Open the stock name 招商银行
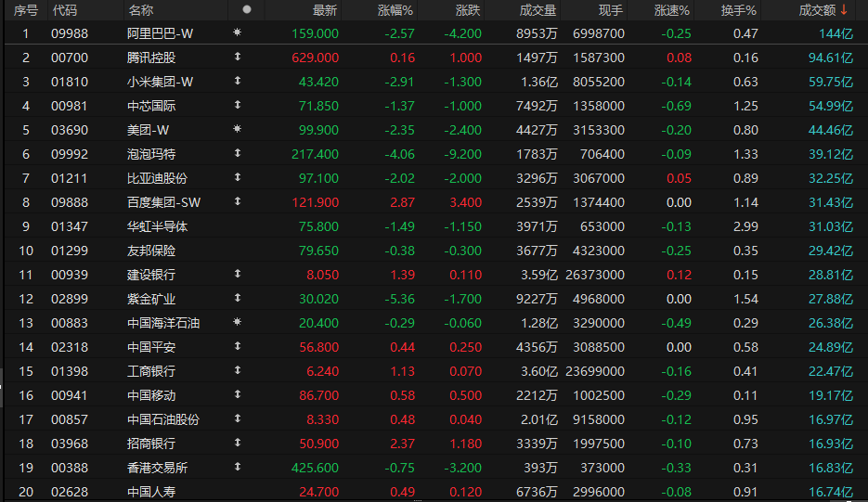This screenshot has height=502, width=868. click(151, 444)
